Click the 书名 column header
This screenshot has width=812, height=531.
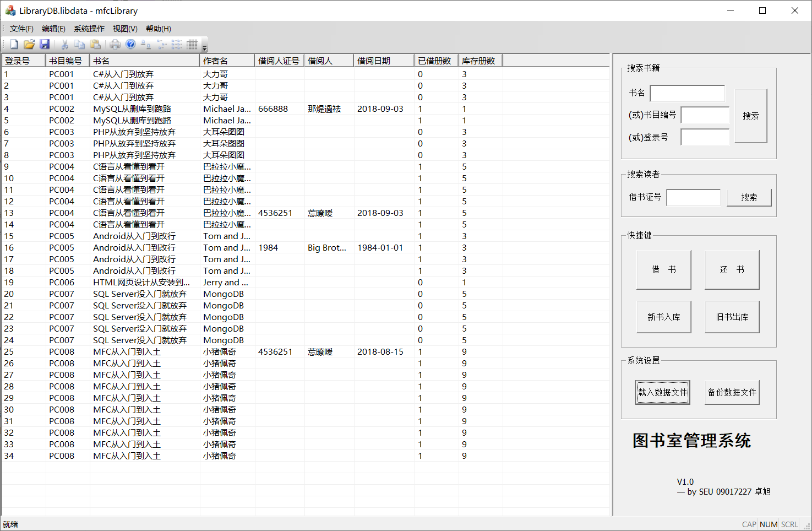(144, 61)
